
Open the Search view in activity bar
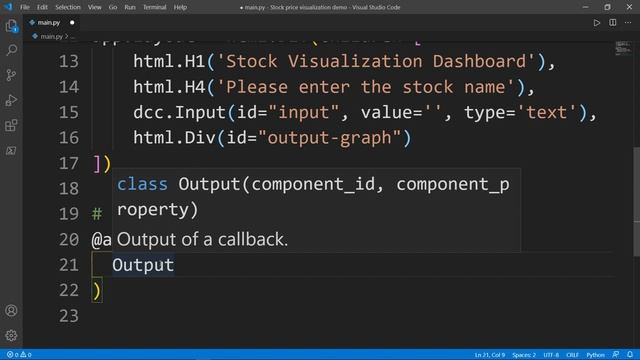point(11,50)
